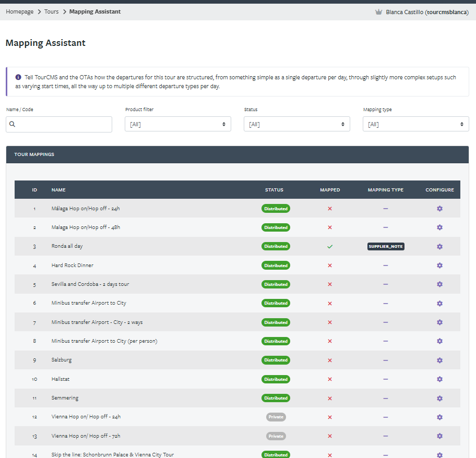
Task: Click configure gear for Vienna Hop on/Hop off 72h
Action: (x=439, y=436)
